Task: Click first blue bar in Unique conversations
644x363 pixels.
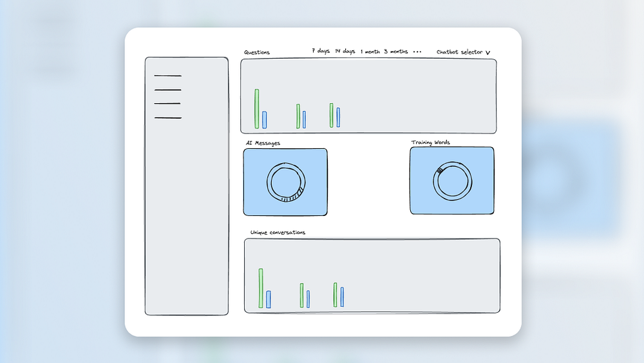Action: (269, 299)
